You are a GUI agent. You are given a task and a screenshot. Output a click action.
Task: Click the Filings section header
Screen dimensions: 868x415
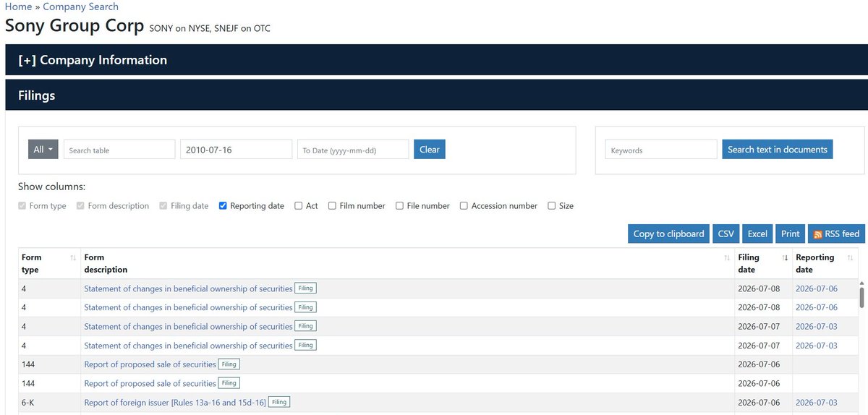(436, 95)
